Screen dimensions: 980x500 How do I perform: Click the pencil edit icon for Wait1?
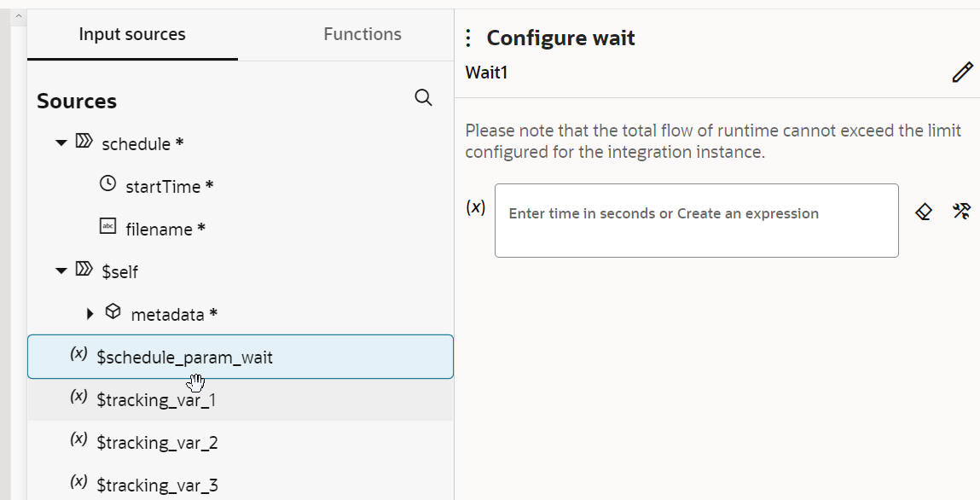[x=962, y=73]
